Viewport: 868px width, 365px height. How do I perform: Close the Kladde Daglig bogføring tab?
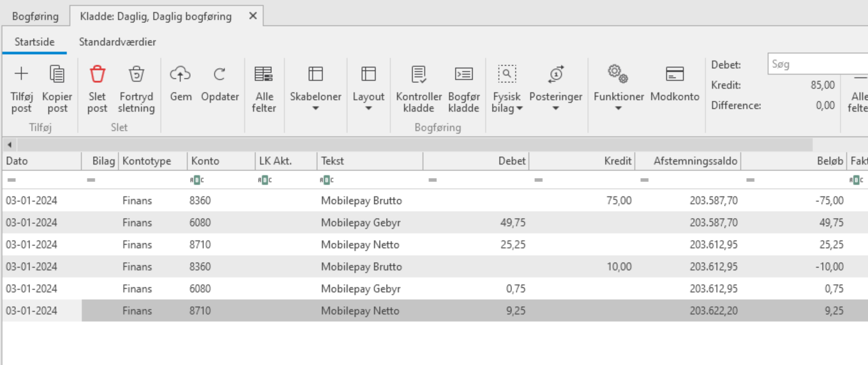click(253, 16)
